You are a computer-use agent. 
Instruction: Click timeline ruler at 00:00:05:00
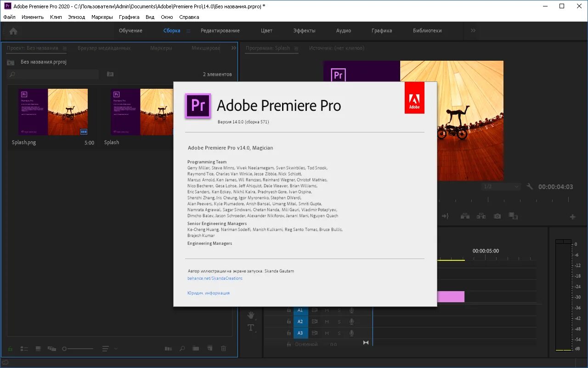point(486,251)
